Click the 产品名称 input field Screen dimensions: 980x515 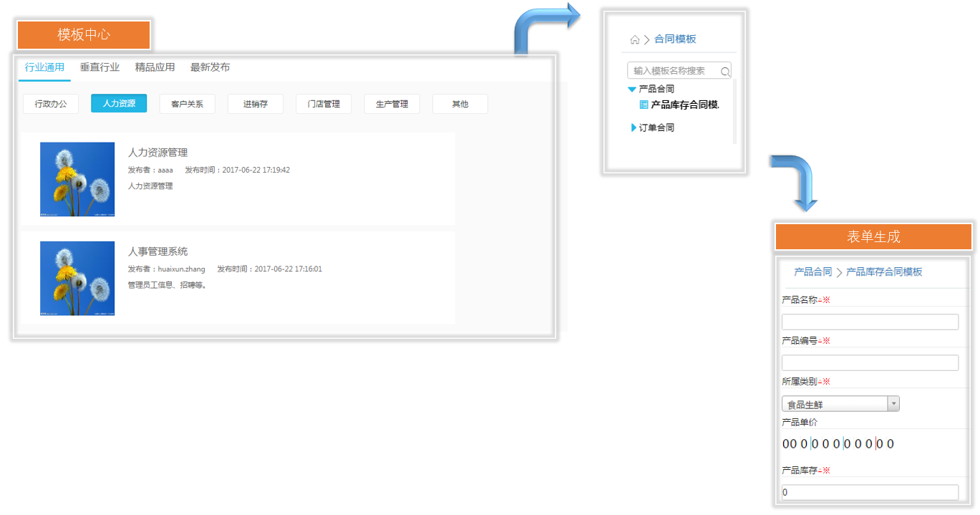pyautogui.click(x=869, y=322)
